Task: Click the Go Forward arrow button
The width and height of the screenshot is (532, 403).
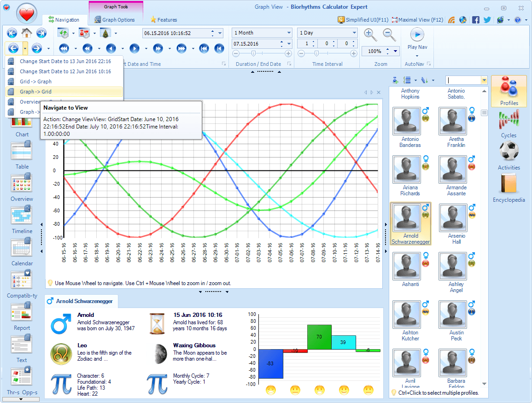Action: point(37,48)
